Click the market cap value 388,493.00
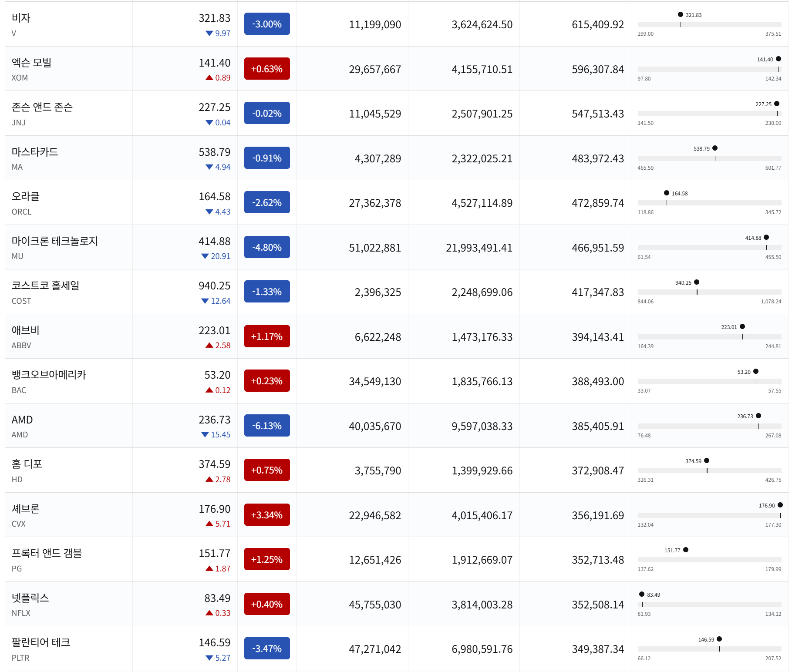Image resolution: width=792 pixels, height=672 pixels. coord(598,382)
